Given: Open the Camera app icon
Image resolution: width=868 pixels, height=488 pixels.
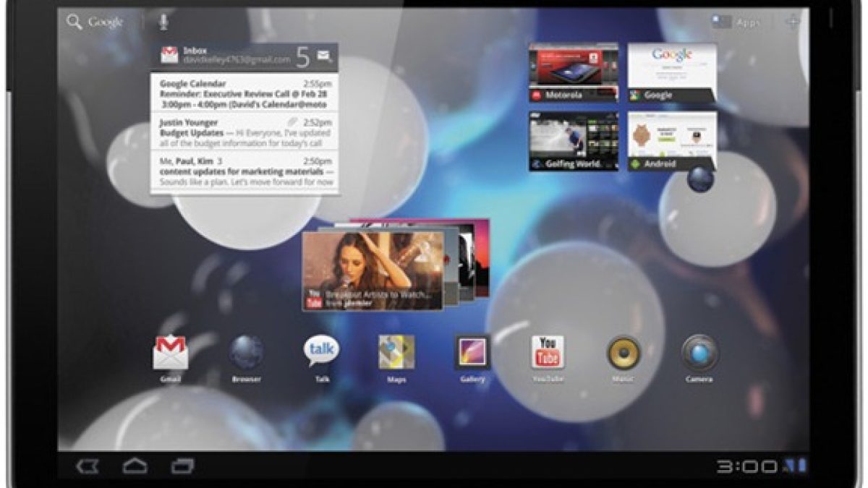Looking at the screenshot, I should point(699,353).
